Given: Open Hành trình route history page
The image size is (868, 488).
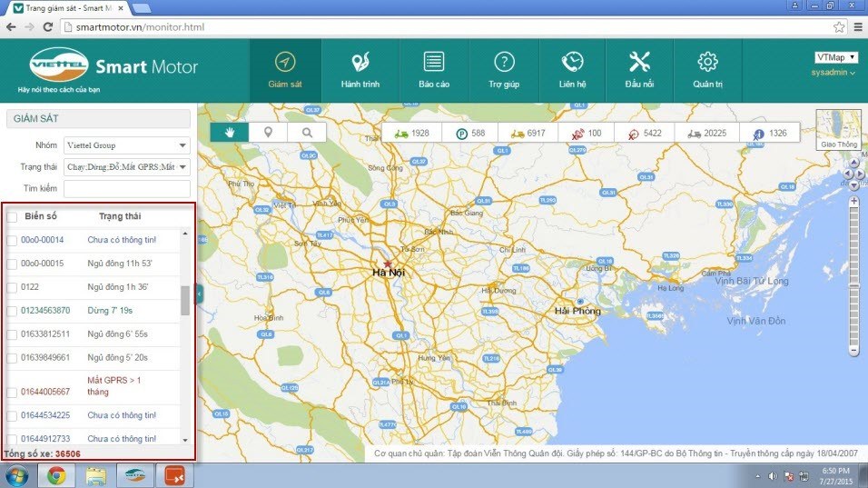Looking at the screenshot, I should [360, 70].
